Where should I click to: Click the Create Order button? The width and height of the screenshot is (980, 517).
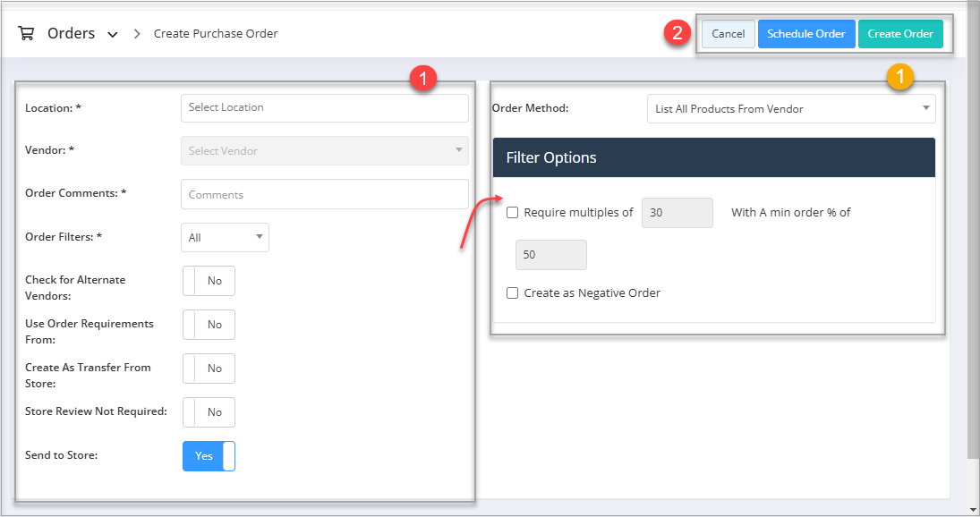click(x=900, y=34)
